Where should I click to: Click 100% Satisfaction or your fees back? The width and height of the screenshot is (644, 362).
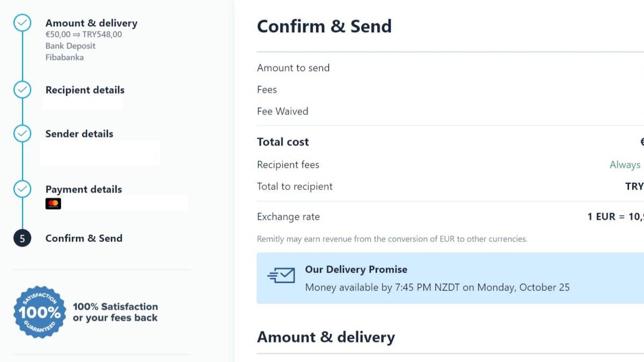click(115, 312)
